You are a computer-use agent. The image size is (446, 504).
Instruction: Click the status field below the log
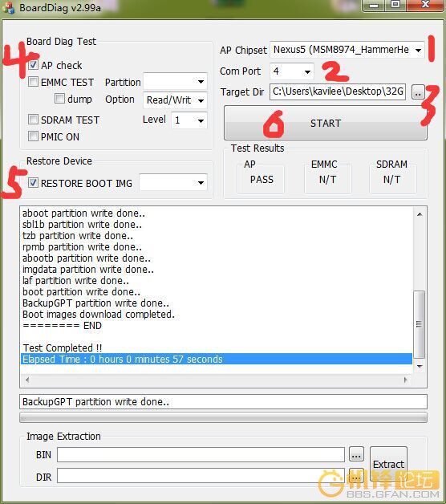pos(223,402)
